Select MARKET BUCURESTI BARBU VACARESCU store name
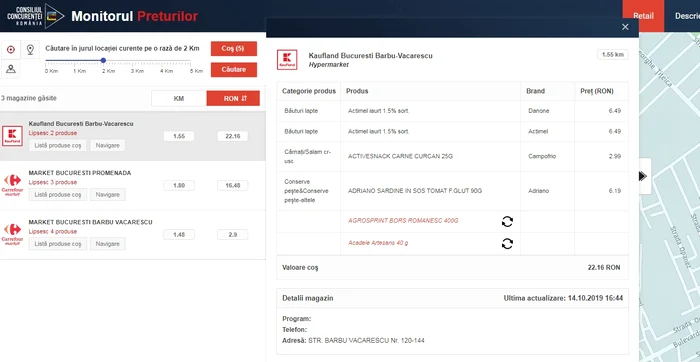 tap(91, 222)
